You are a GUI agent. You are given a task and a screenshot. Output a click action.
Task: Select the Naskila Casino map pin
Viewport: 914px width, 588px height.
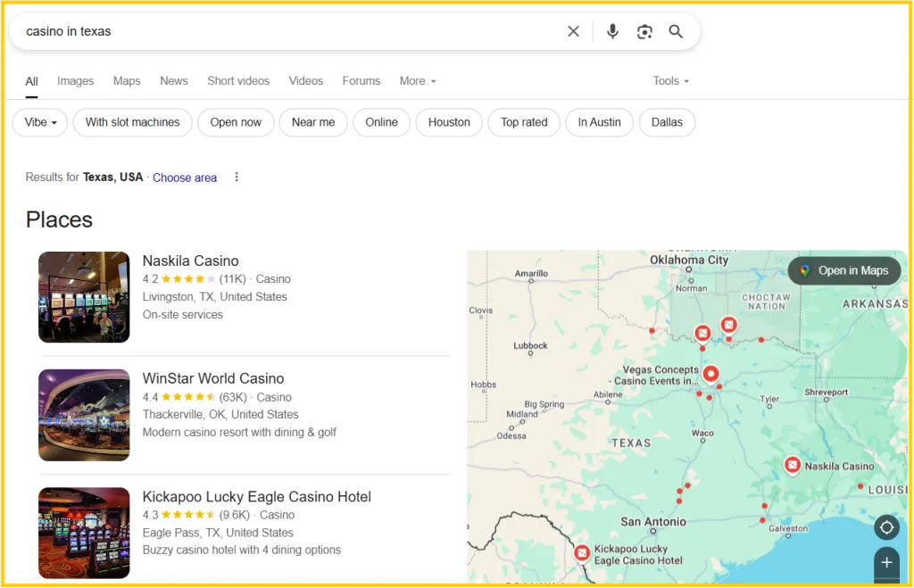[x=792, y=465]
